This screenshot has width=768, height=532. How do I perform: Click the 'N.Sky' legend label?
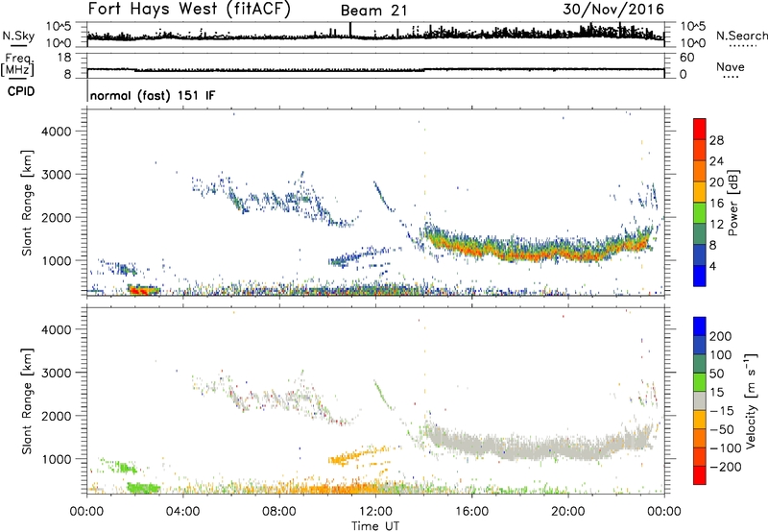click(x=18, y=36)
